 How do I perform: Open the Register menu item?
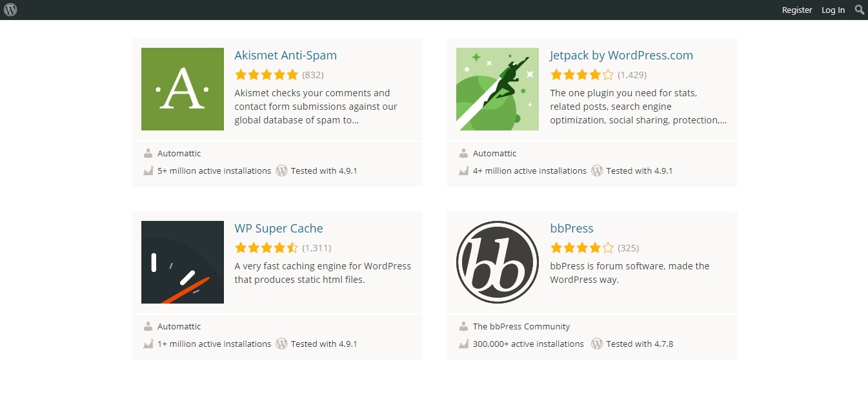(x=797, y=10)
